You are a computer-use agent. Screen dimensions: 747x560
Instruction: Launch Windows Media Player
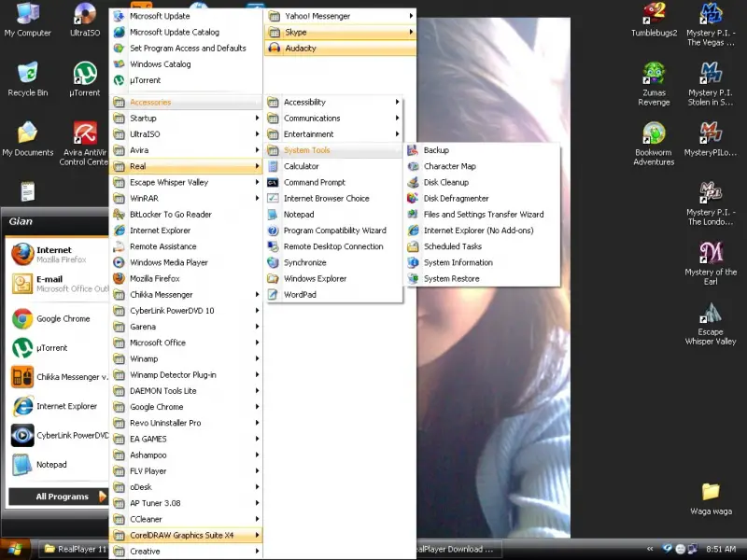coord(186,262)
